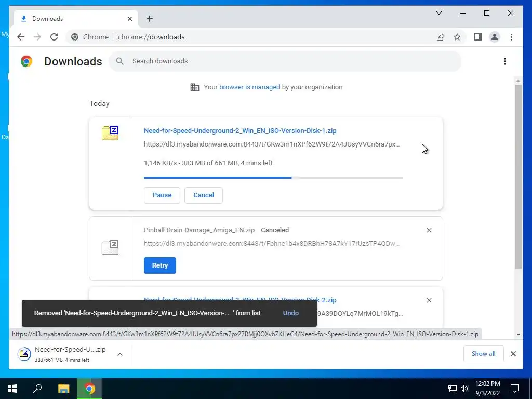The height and width of the screenshot is (399, 532).
Task: Close the tab labeled Downloads
Action: click(129, 19)
